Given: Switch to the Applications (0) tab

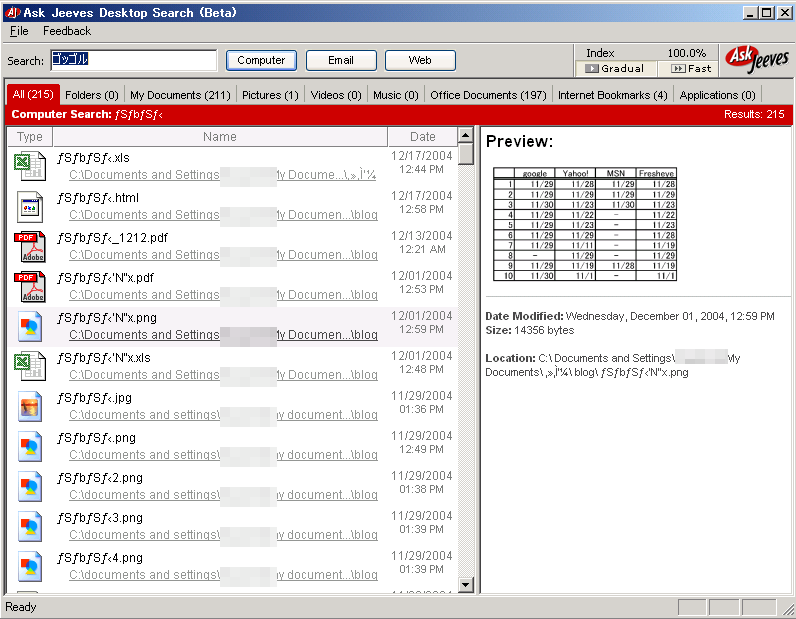Looking at the screenshot, I should [717, 95].
